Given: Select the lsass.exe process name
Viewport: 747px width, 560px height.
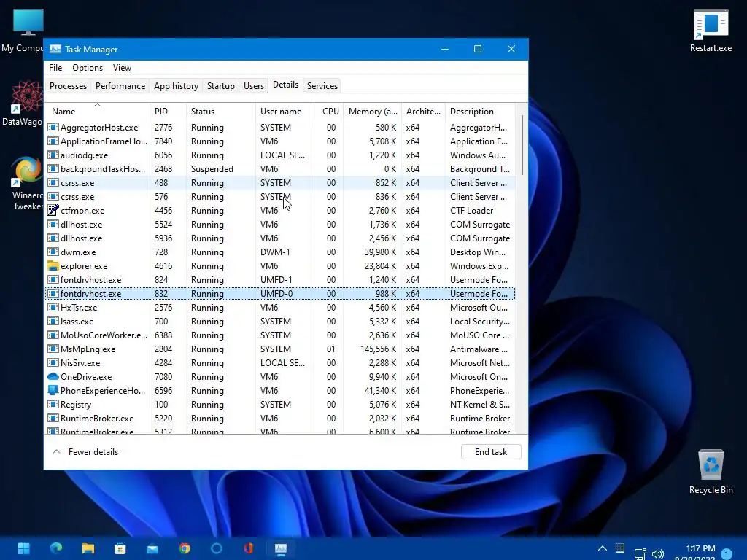Looking at the screenshot, I should point(77,322).
